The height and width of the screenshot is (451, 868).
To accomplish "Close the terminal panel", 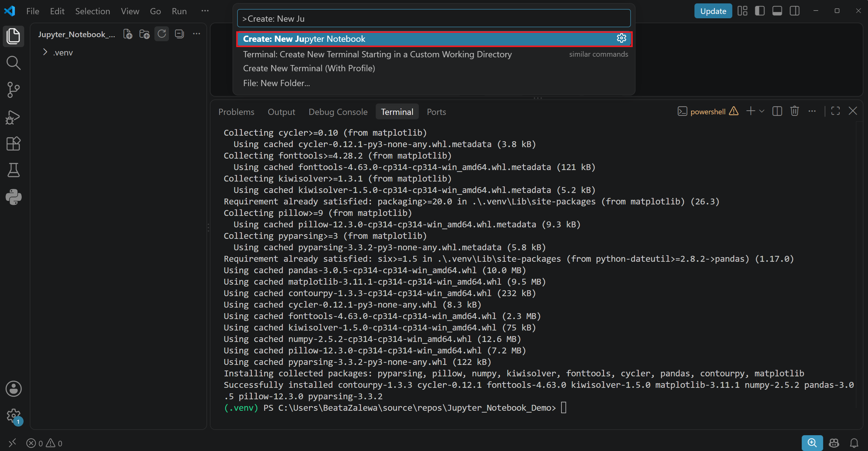I will [x=853, y=112].
